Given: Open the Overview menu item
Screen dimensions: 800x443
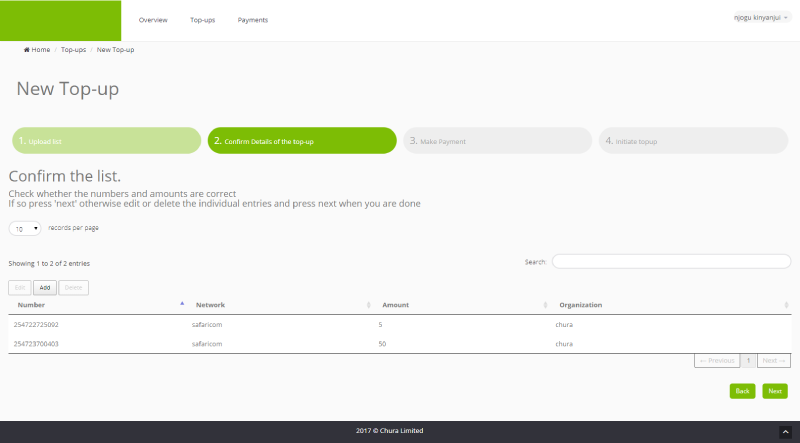Looking at the screenshot, I should (x=153, y=20).
